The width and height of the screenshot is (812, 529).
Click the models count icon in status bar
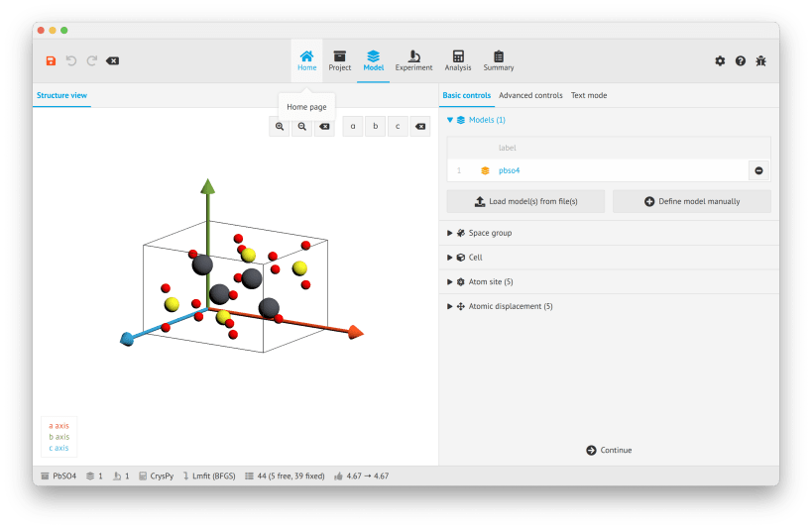tap(90, 476)
